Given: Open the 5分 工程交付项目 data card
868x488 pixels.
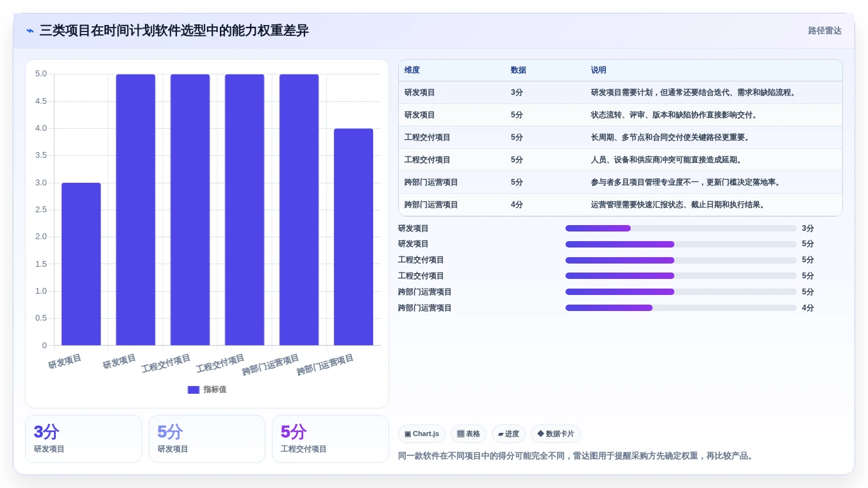Looking at the screenshot, I should (330, 439).
